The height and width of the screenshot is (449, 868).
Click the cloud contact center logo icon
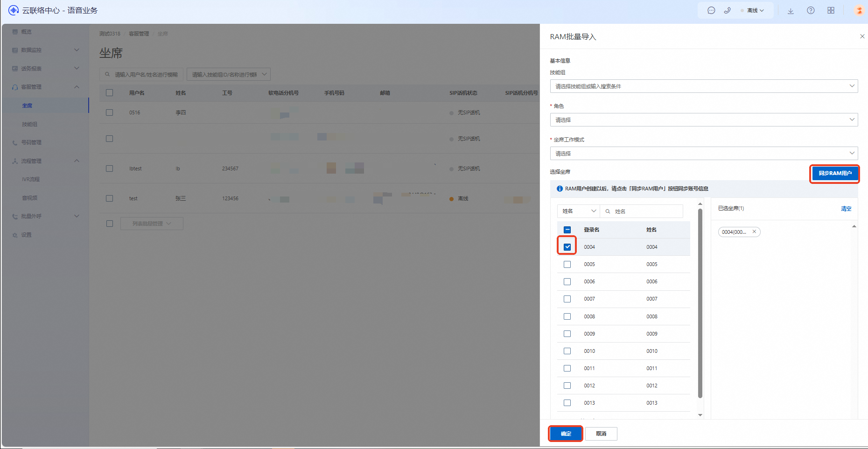point(14,10)
